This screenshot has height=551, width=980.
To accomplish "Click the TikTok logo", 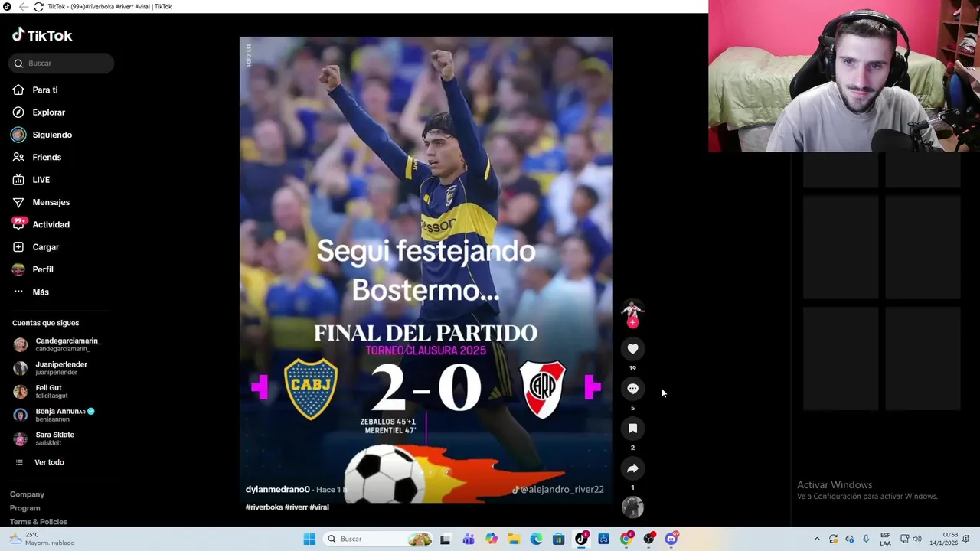I will (x=42, y=35).
